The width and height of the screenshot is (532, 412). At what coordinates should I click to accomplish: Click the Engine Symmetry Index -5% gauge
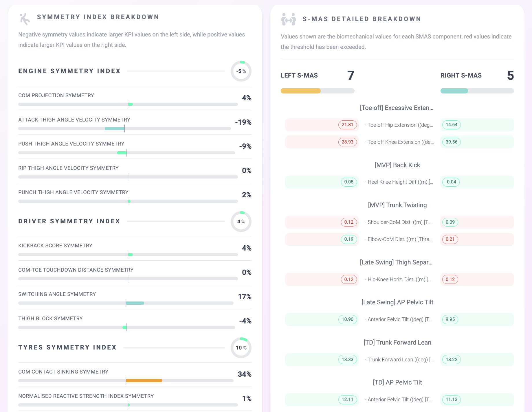pyautogui.click(x=241, y=71)
